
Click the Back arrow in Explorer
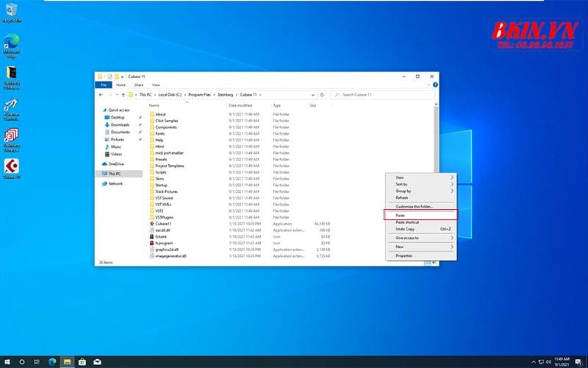(x=101, y=95)
